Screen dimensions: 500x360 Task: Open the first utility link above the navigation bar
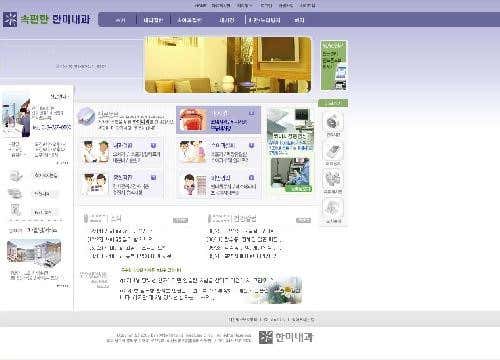point(200,5)
